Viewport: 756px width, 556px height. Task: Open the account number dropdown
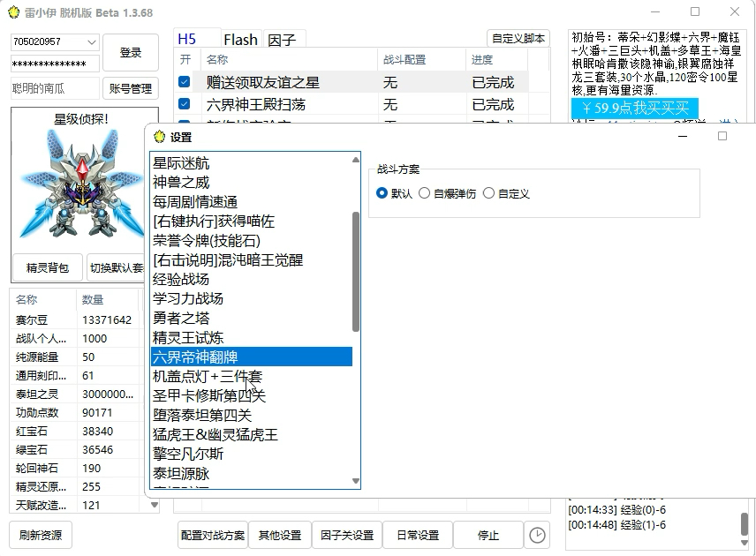94,41
